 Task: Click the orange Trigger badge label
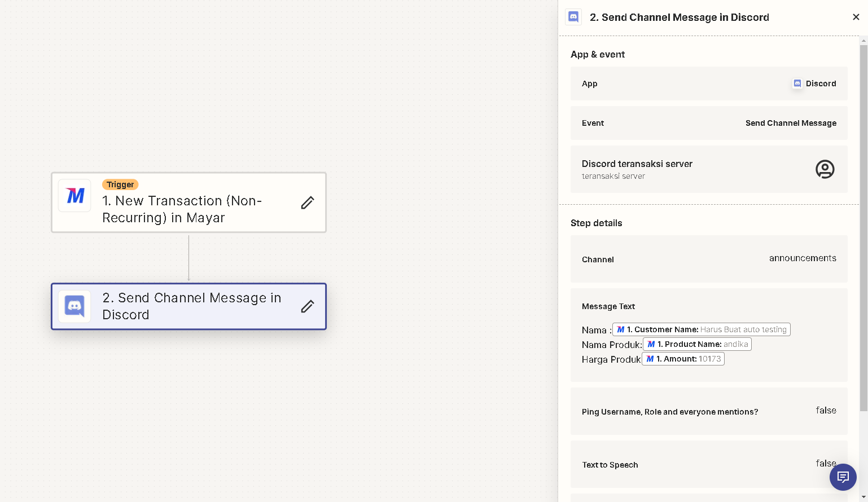pos(120,184)
